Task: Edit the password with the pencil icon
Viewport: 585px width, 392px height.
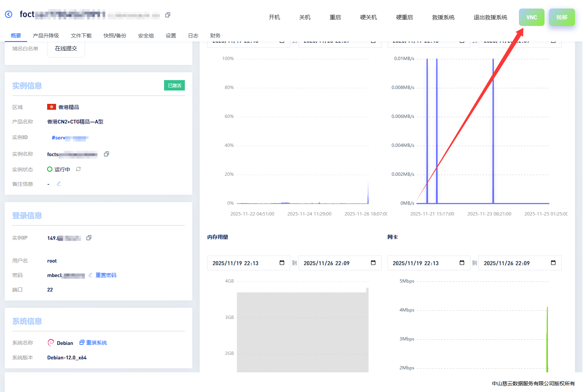Action: click(x=90, y=275)
